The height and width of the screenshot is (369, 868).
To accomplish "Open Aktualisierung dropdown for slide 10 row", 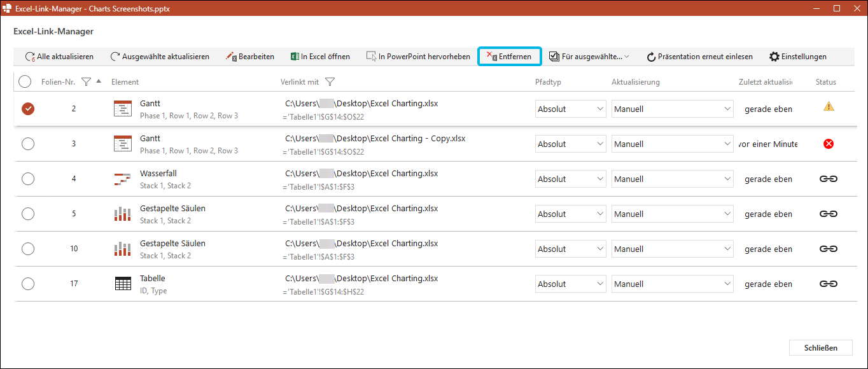I will [673, 249].
